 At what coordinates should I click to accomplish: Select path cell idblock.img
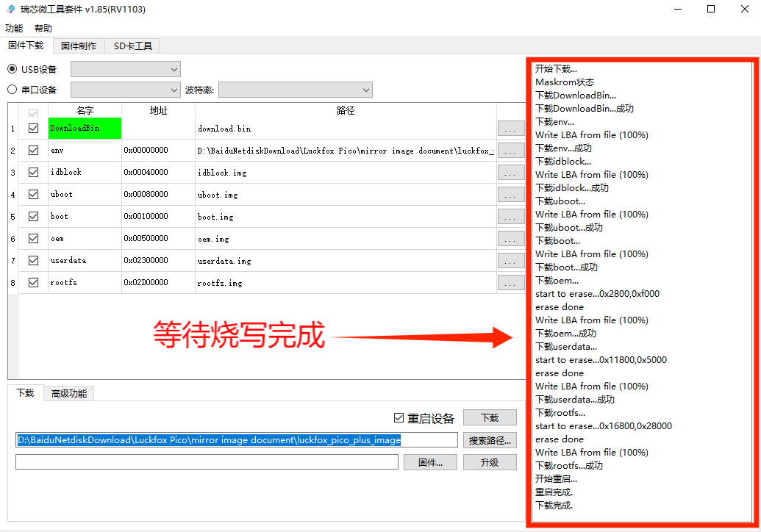click(x=346, y=172)
